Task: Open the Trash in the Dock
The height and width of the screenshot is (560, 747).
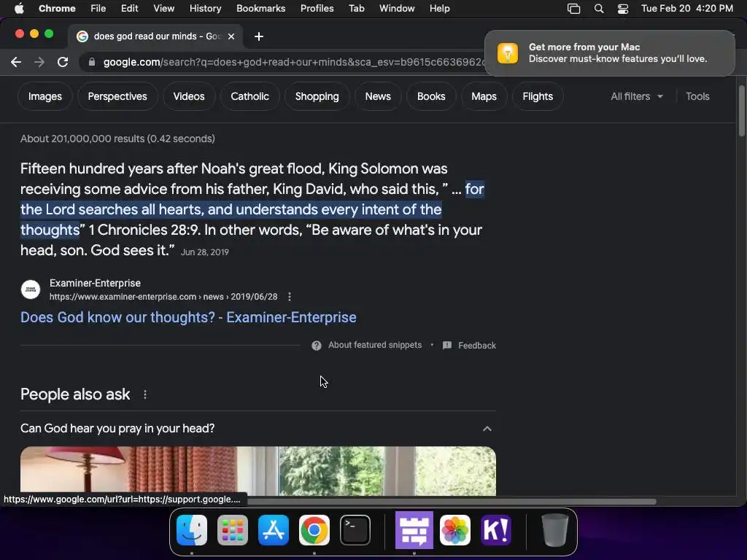Action: click(554, 530)
